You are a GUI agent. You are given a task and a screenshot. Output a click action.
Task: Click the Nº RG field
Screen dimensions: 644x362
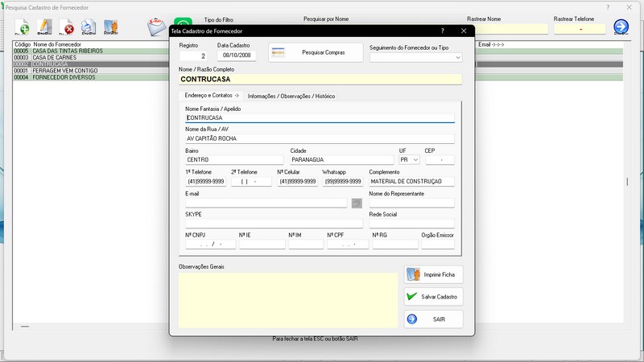point(395,245)
